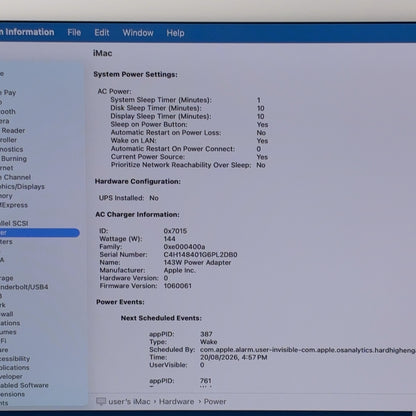416x416 pixels.
Task: Open the File menu
Action: point(74,32)
